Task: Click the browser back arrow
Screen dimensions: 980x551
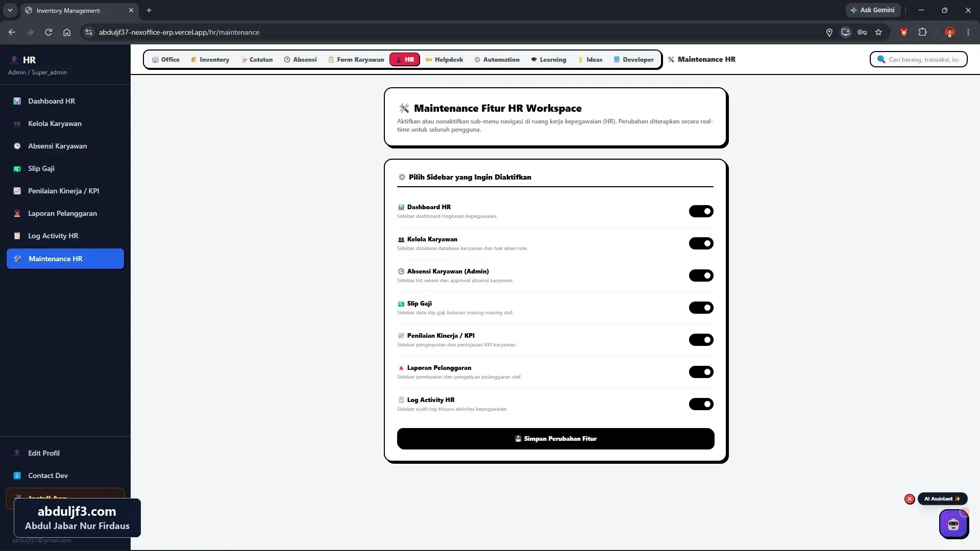Action: (x=12, y=32)
